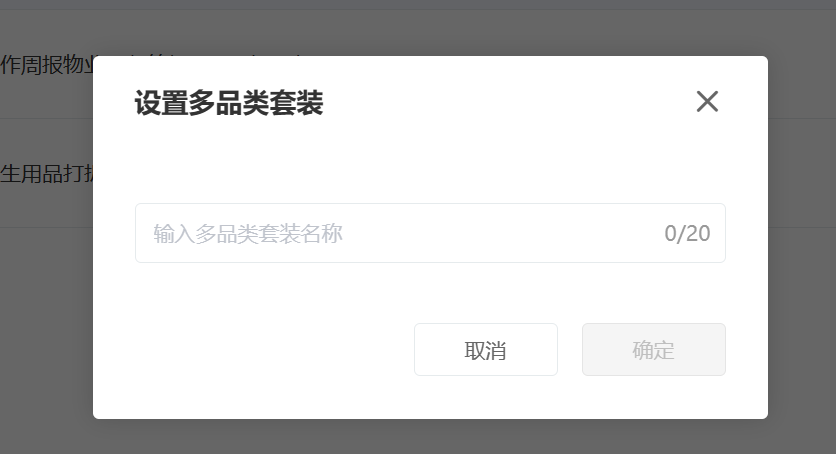The width and height of the screenshot is (836, 454).
Task: Click the 0/20 character counter
Action: (687, 233)
